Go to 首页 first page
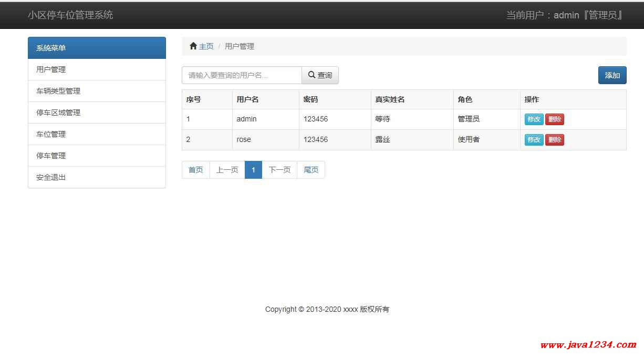Viewport: 644px width, 357px height. coord(196,170)
